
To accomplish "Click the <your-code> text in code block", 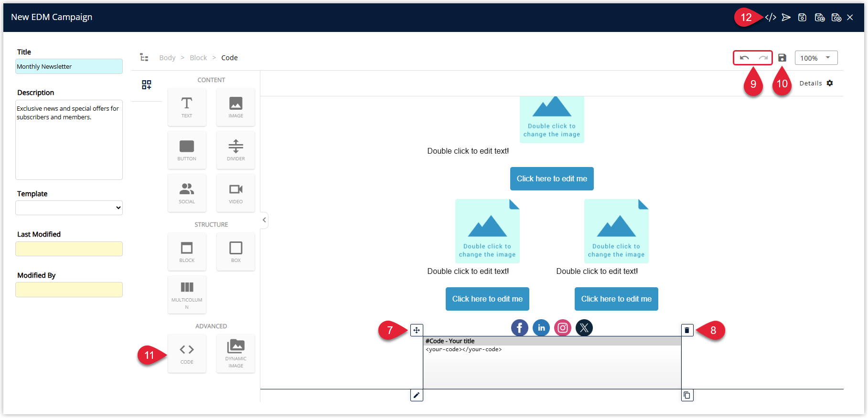I will [x=463, y=349].
